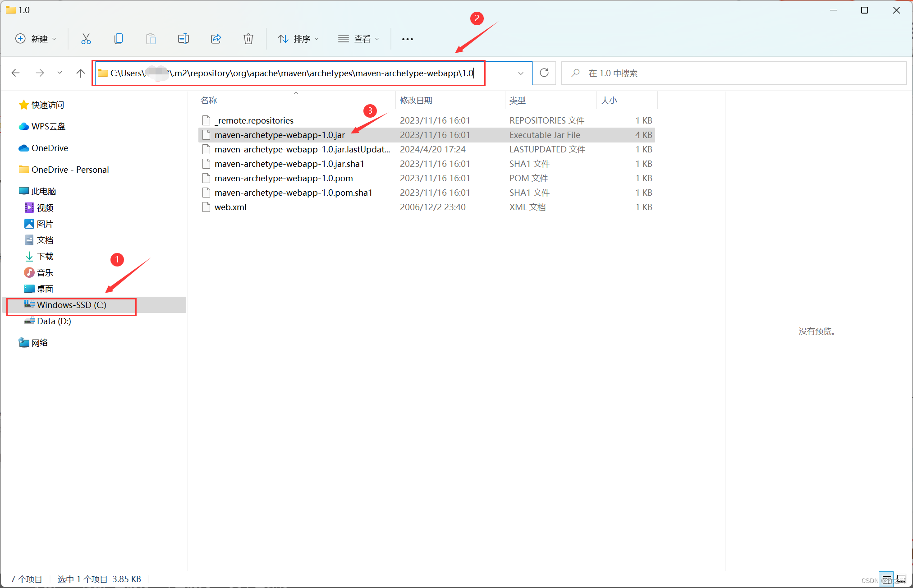The width and height of the screenshot is (913, 588).
Task: Click the 2006/12/2 23:40 date cell
Action: tap(433, 207)
